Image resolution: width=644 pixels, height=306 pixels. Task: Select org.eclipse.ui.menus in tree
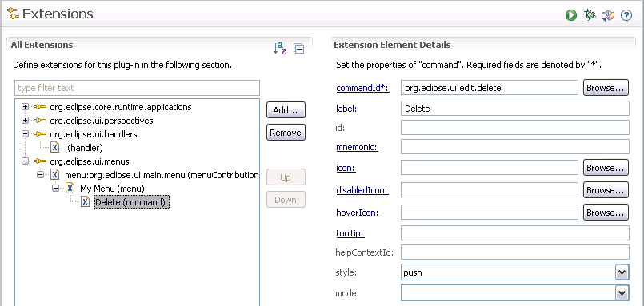click(x=89, y=161)
